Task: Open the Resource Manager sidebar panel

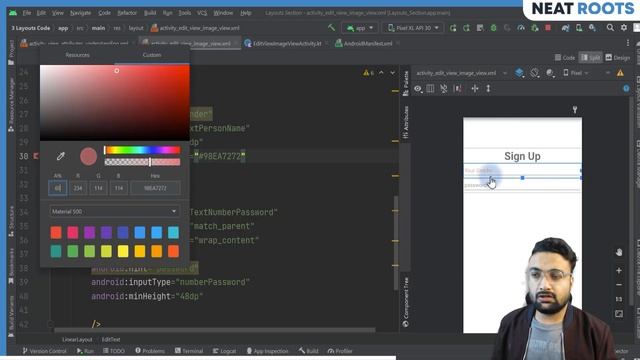Action: click(11, 104)
